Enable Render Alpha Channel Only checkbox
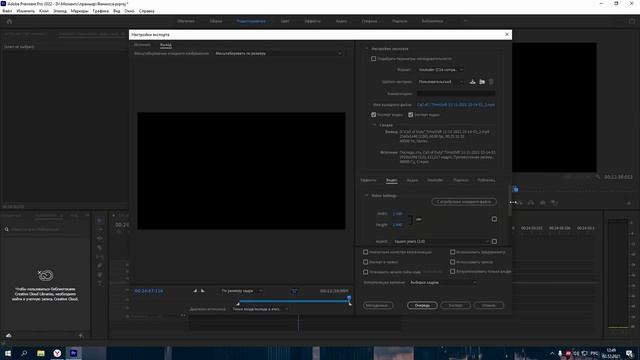The image size is (640, 360). (453, 271)
